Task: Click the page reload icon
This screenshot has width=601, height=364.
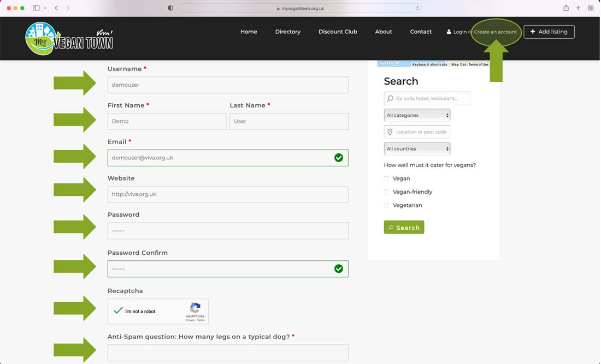Action: (417, 8)
